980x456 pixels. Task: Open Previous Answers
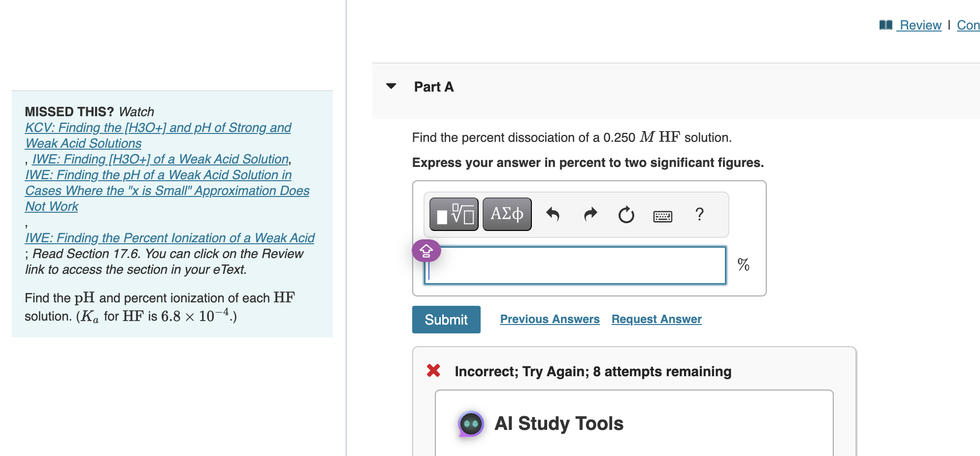pyautogui.click(x=550, y=319)
